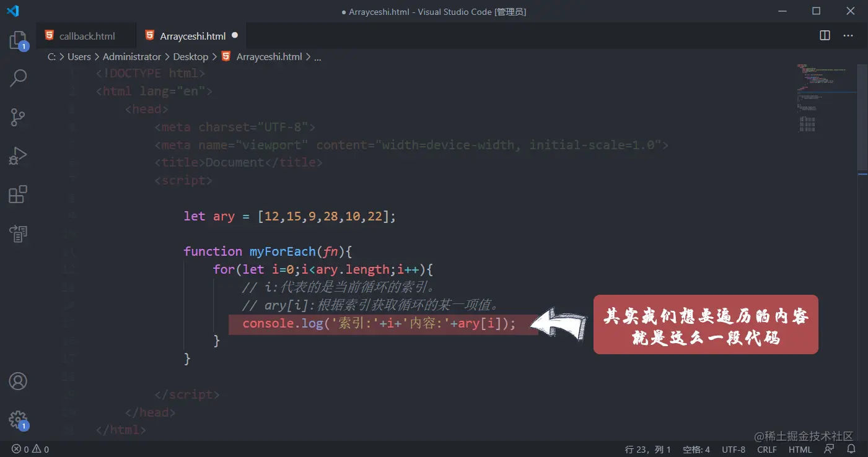The width and height of the screenshot is (868, 457).
Task: Go to line via 行 23, 列 1
Action: 648,450
